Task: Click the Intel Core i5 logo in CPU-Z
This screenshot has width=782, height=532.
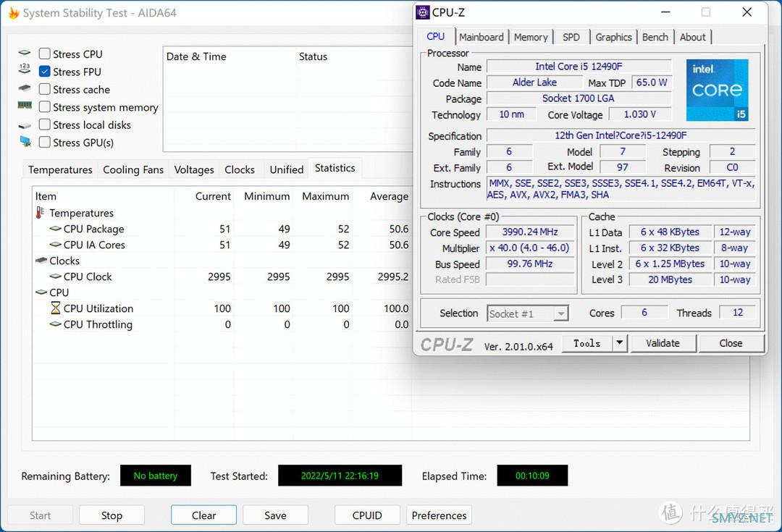Action: coord(717,90)
